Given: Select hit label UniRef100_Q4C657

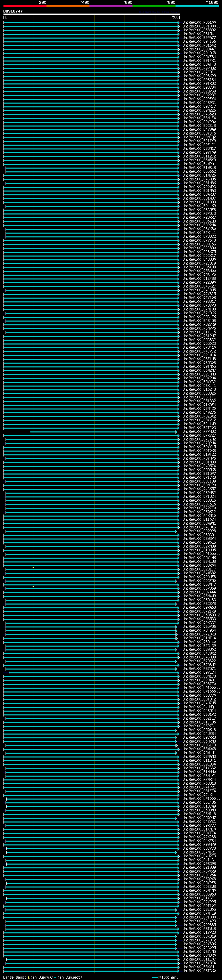Looking at the screenshot, I should pos(199,489).
